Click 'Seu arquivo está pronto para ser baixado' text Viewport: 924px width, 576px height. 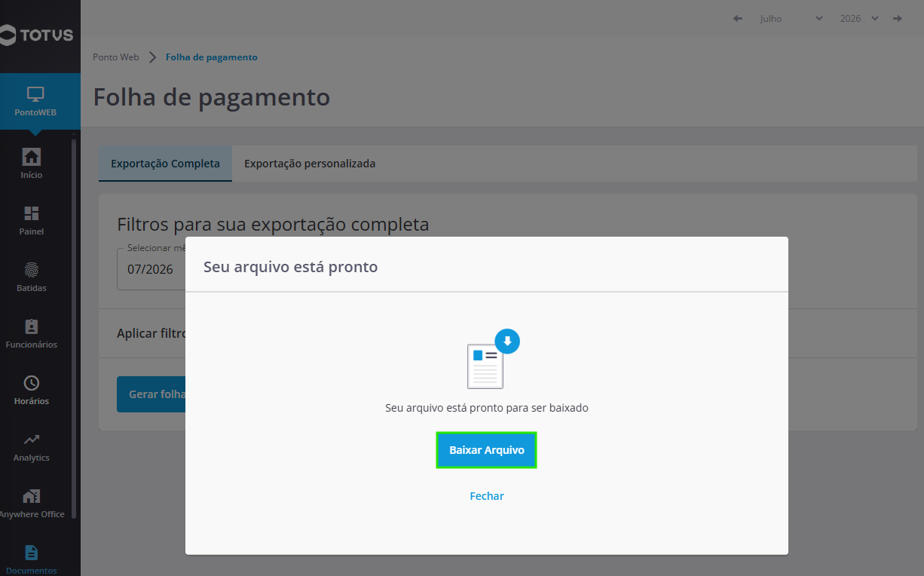[487, 408]
